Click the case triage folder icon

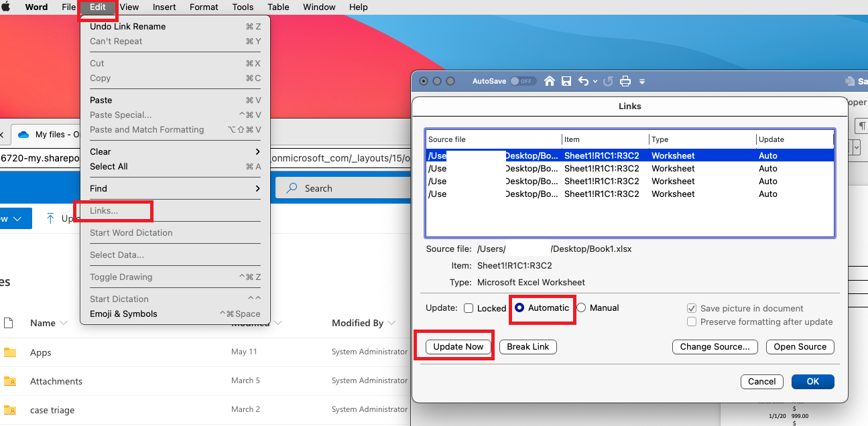9,410
